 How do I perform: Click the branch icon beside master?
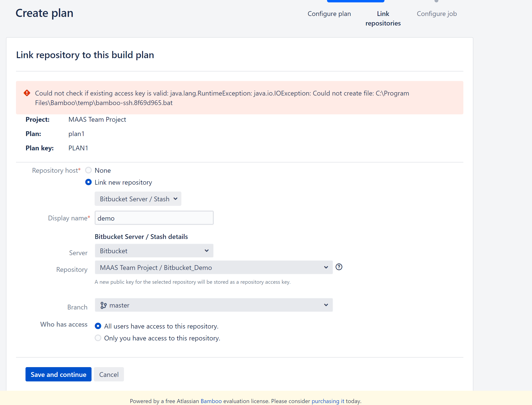pos(103,305)
